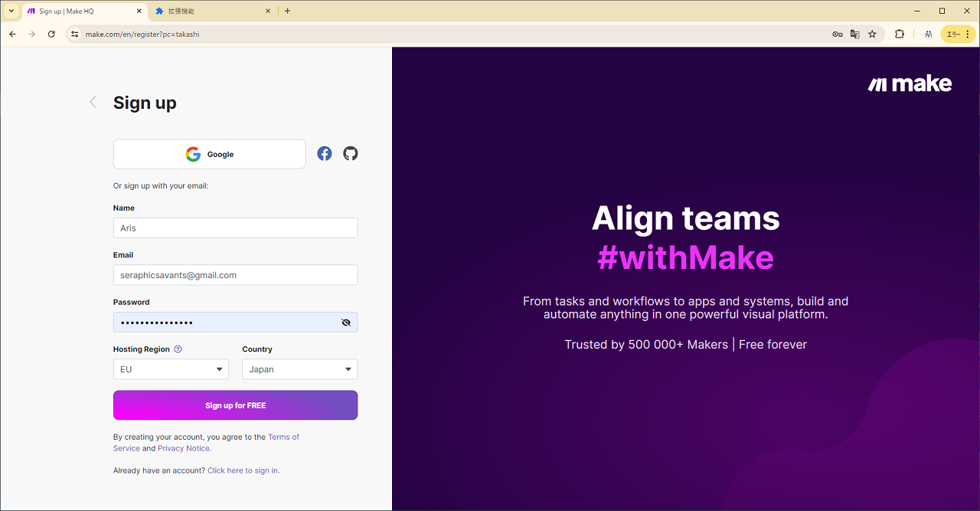980x511 pixels.
Task: Minimize the browser window
Action: pyautogui.click(x=917, y=11)
